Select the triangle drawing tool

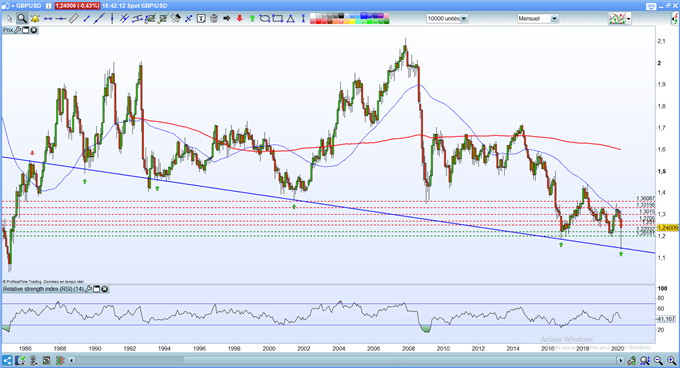point(291,19)
